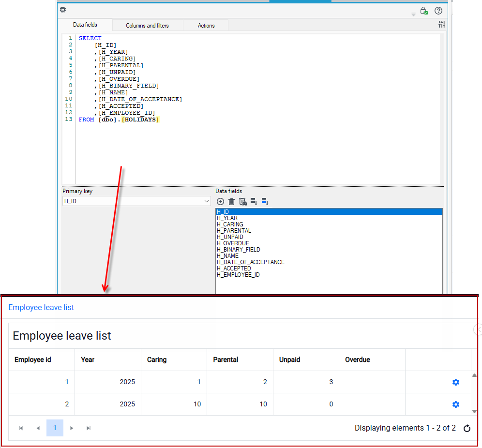Jump to the last page of results
This screenshot has width=482, height=448.
pyautogui.click(x=89, y=428)
